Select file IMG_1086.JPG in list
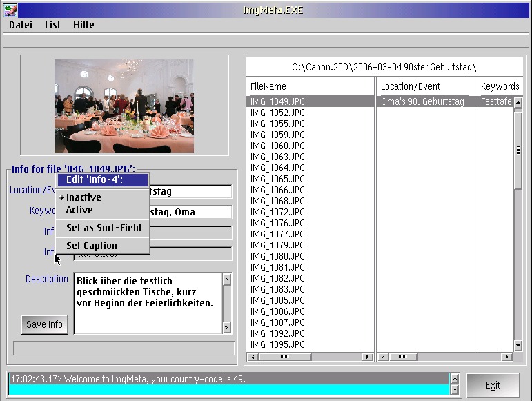The width and height of the screenshot is (532, 401). 310,311
